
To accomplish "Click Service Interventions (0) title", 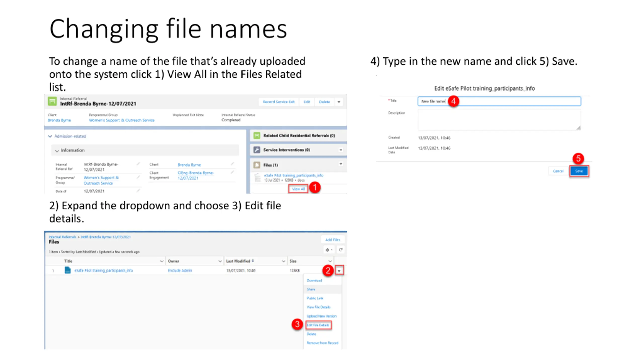I will 287,150.
